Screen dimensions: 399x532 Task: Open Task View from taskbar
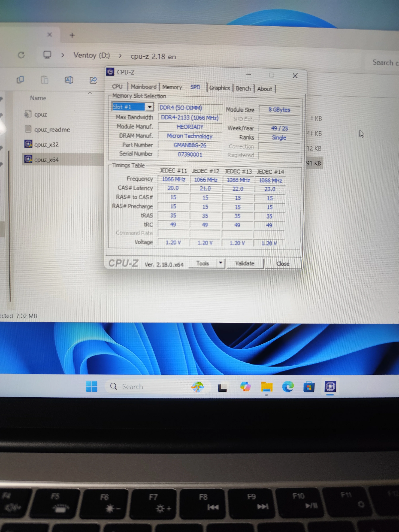[x=222, y=387]
